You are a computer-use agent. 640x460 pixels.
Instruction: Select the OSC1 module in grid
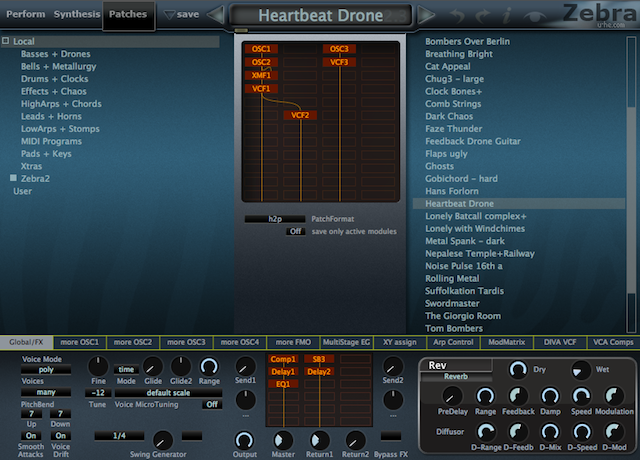261,49
